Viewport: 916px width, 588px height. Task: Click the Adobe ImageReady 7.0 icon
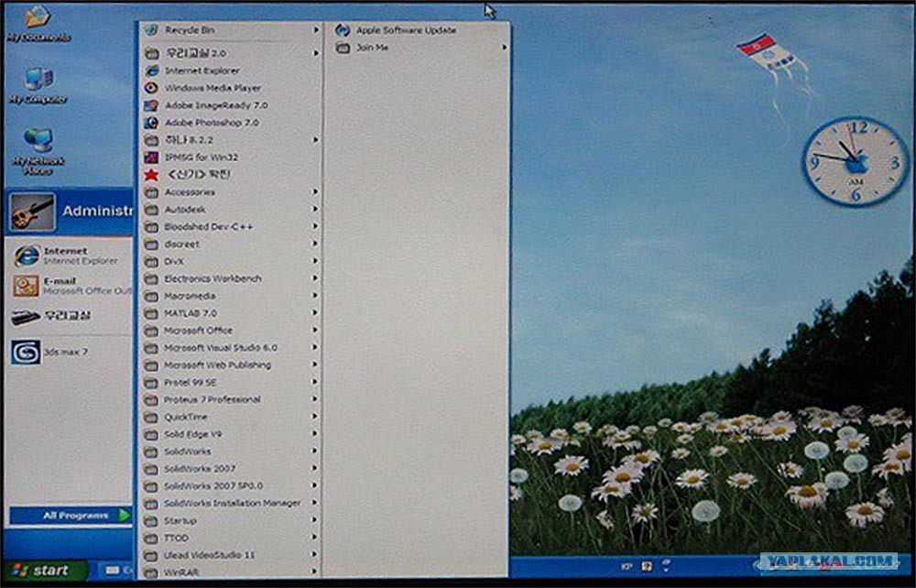click(x=151, y=105)
